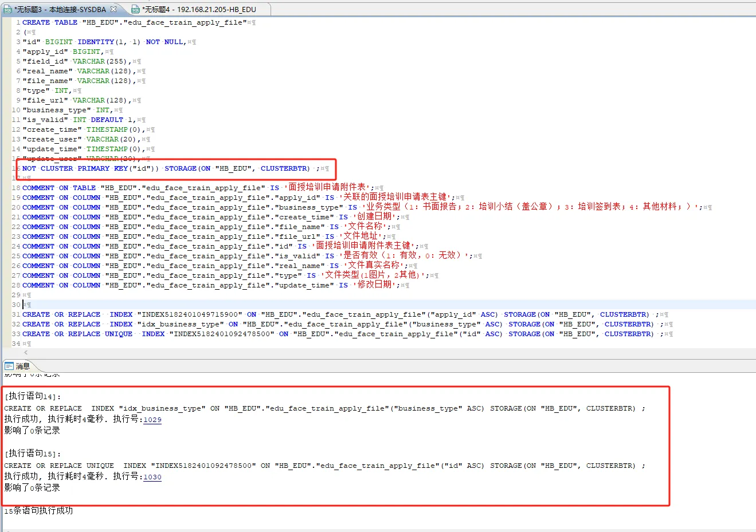Click the editor horizontal scroll left arrow
Viewport: 756px width, 532px height.
click(25, 353)
